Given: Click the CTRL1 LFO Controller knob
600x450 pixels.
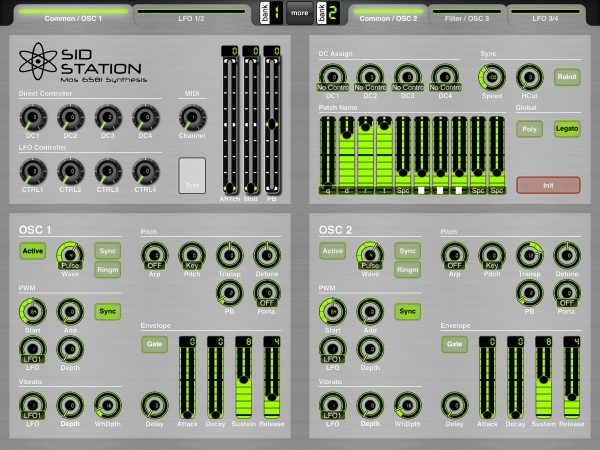Looking at the screenshot, I should tap(33, 172).
